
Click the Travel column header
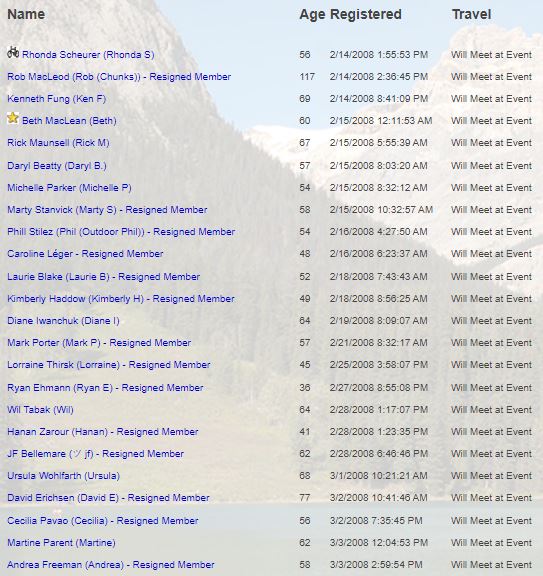click(x=471, y=14)
